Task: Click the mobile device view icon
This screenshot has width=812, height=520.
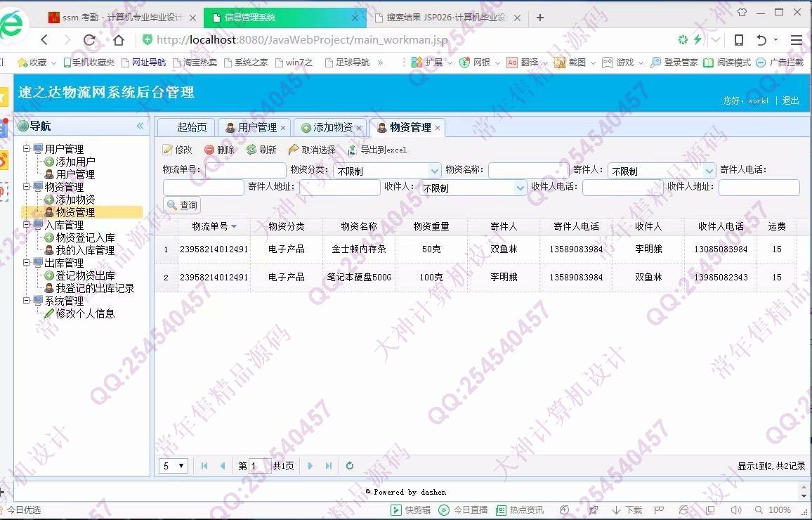Action: [x=739, y=40]
